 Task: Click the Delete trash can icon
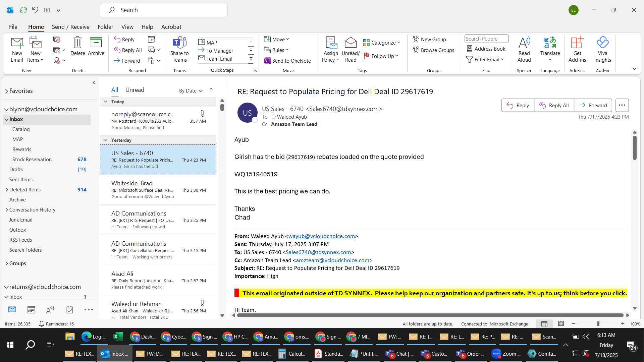click(77, 46)
